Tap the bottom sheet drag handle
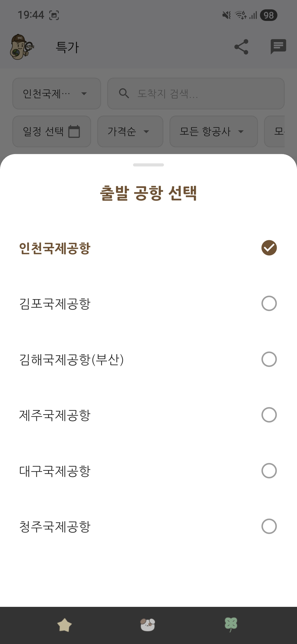This screenshot has height=644, width=297. coord(148,165)
